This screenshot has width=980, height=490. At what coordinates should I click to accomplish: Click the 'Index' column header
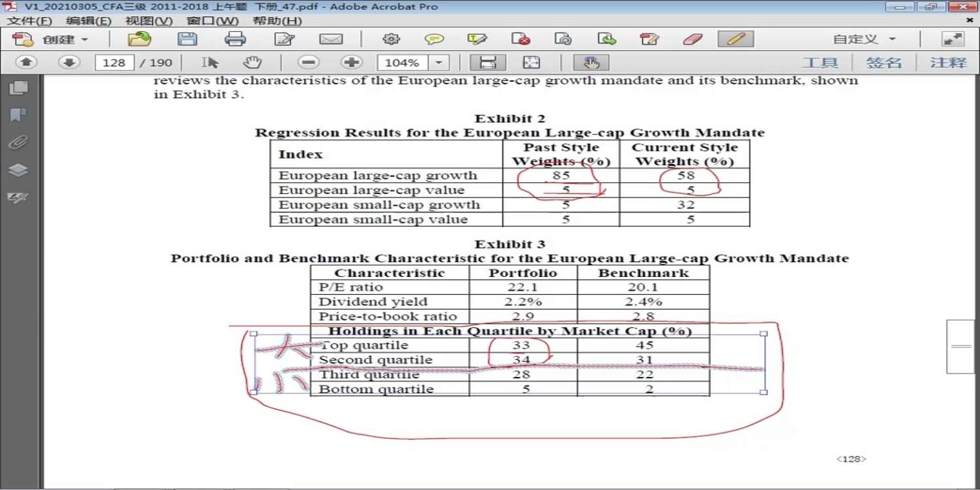(301, 155)
